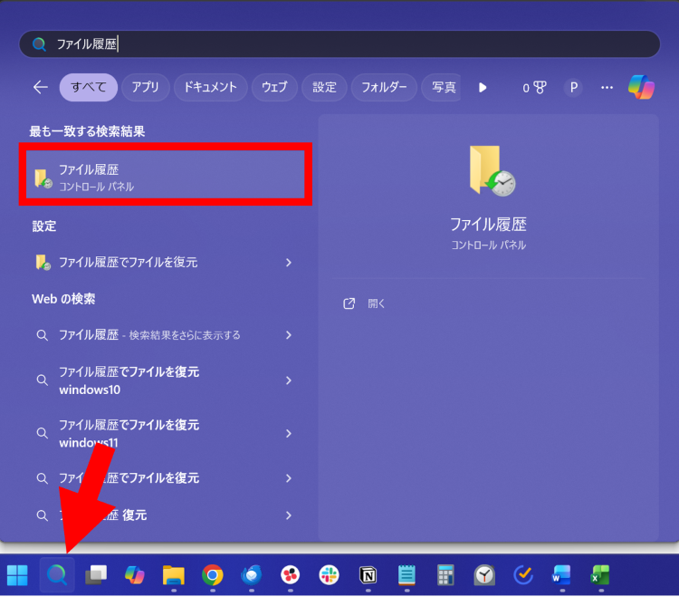Open Slack from the taskbar
This screenshot has width=679, height=616.
(330, 575)
